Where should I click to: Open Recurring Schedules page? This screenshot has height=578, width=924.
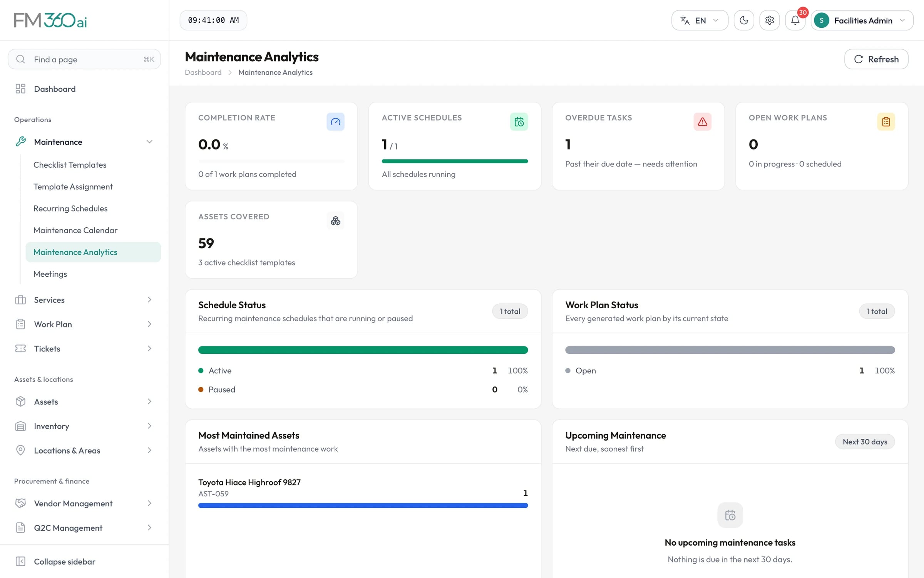coord(93,208)
